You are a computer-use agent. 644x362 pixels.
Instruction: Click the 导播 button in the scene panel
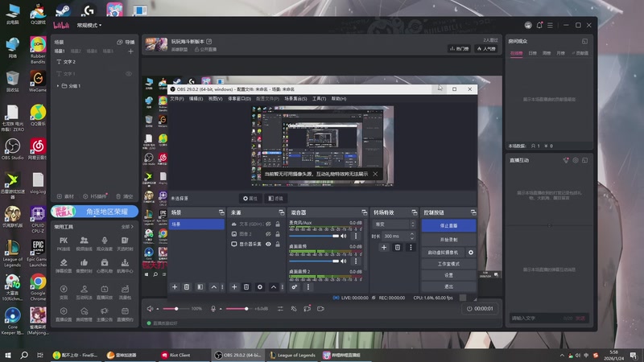(126, 42)
